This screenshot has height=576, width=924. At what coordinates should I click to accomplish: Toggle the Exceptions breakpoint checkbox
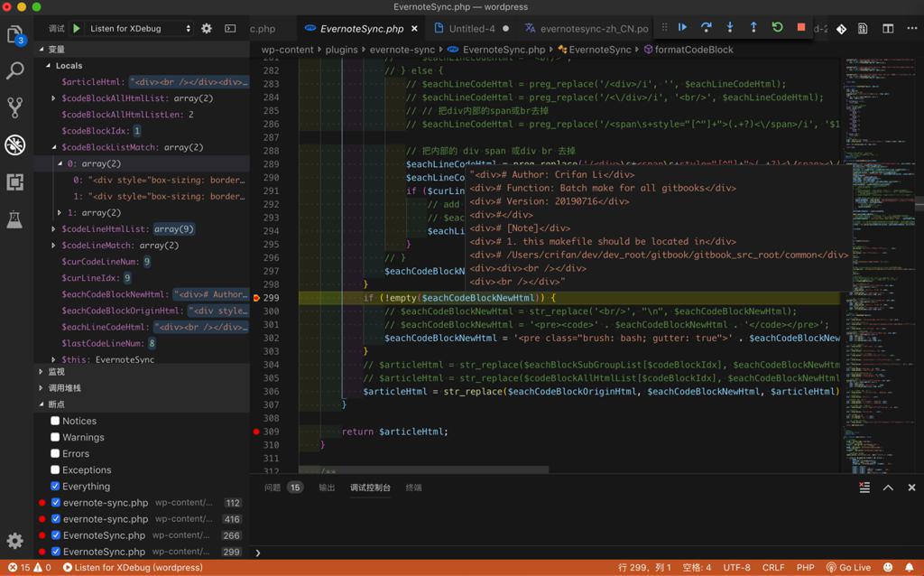pyautogui.click(x=55, y=469)
